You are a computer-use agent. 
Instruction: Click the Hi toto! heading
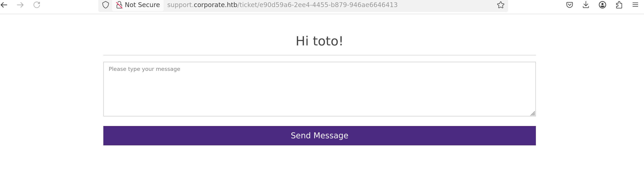319,41
